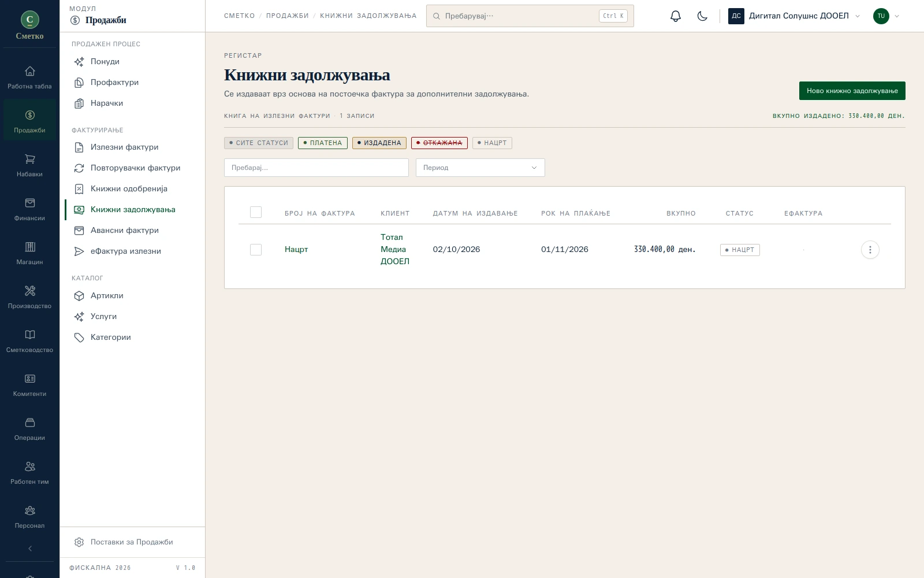
Task: Open Работна табла home icon
Action: (29, 77)
